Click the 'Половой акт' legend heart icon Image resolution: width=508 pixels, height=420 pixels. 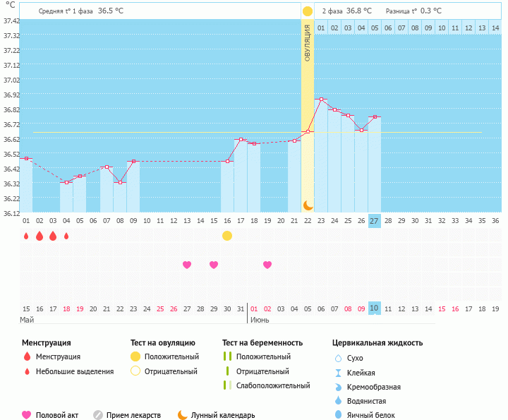click(x=27, y=415)
